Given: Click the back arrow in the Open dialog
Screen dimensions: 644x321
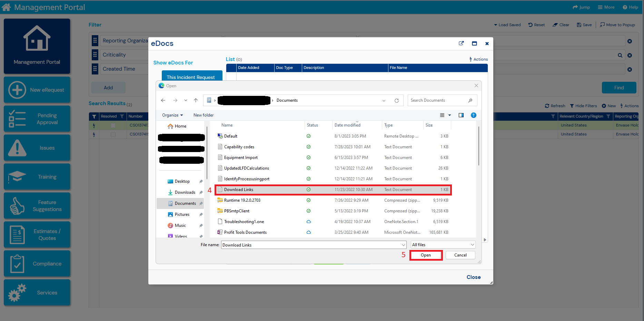Looking at the screenshot, I should click(163, 100).
